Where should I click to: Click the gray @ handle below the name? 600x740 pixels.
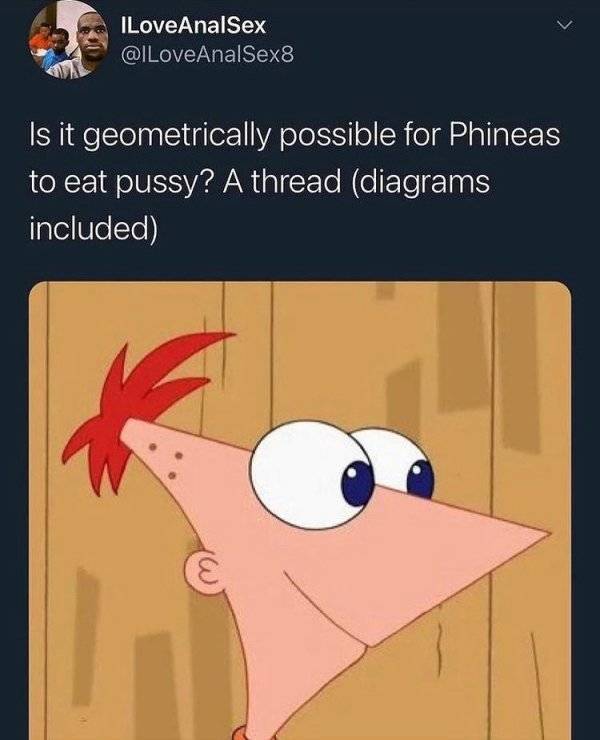click(208, 55)
